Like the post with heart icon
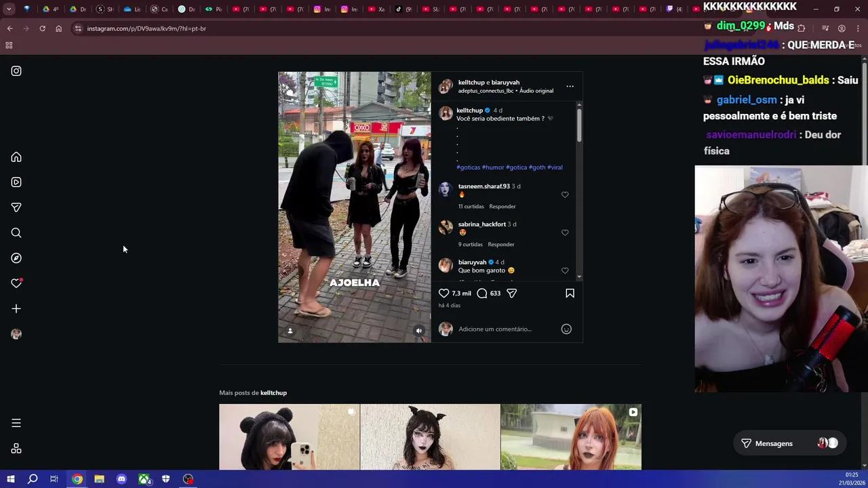The height and width of the screenshot is (488, 868). (444, 293)
